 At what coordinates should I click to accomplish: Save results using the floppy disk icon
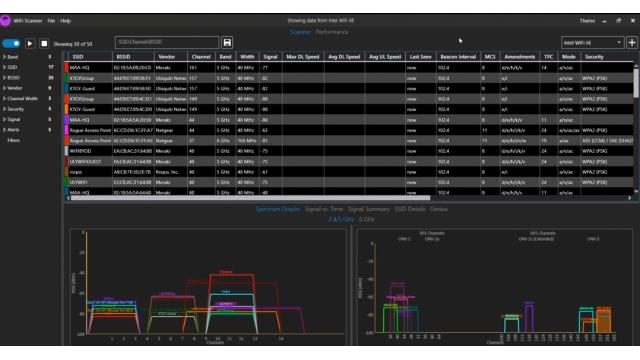(227, 42)
